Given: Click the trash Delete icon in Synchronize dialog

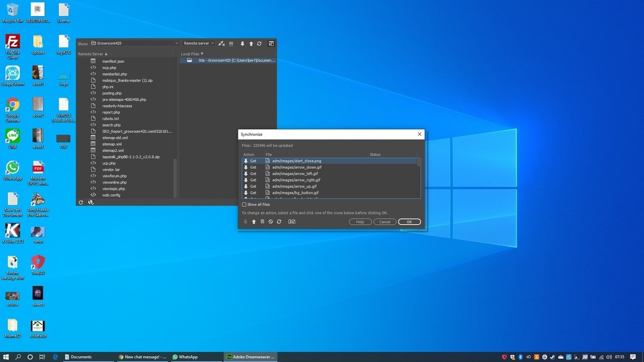Looking at the screenshot, I should [262, 221].
